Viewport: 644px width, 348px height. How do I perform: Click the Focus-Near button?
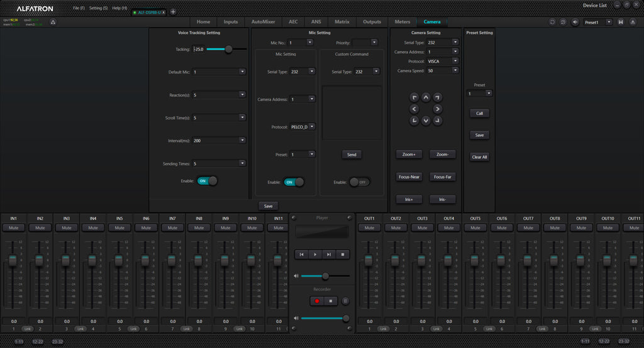tap(409, 177)
